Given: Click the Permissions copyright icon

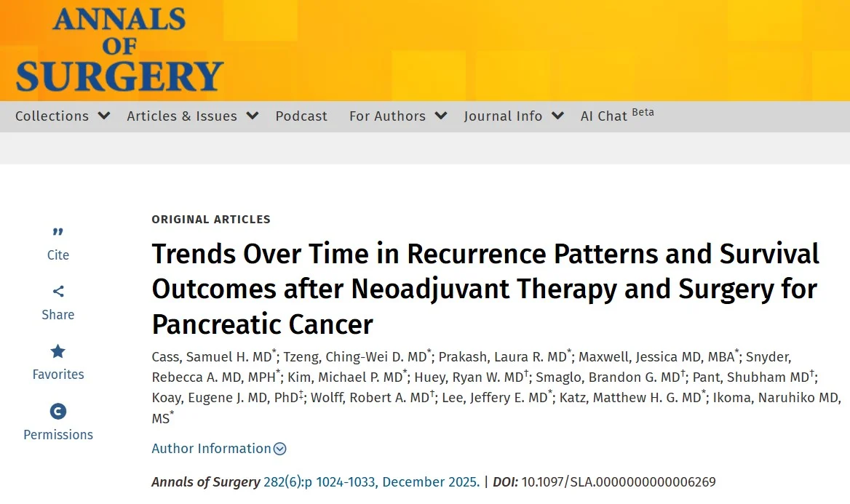Looking at the screenshot, I should [x=57, y=411].
